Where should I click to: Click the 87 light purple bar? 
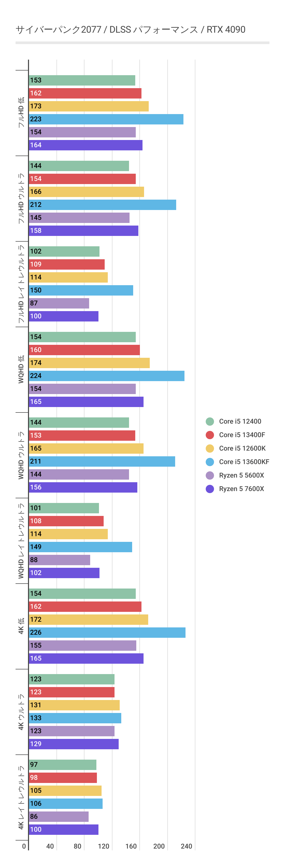(59, 303)
